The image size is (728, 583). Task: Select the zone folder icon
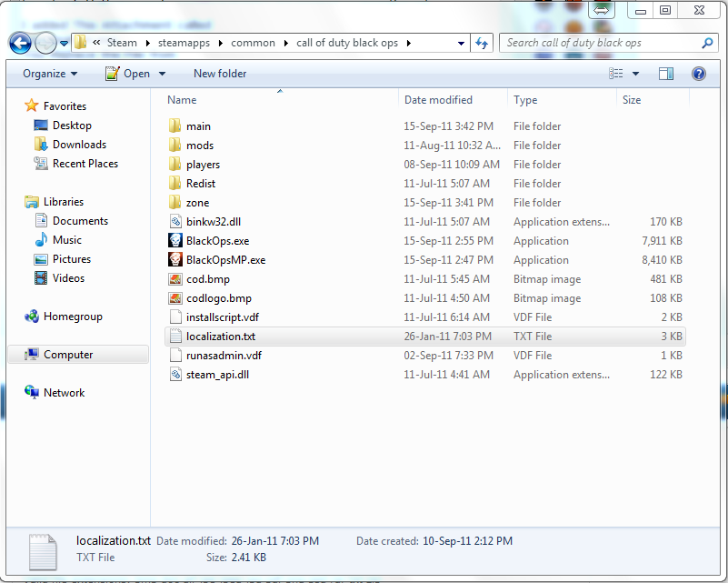point(175,202)
